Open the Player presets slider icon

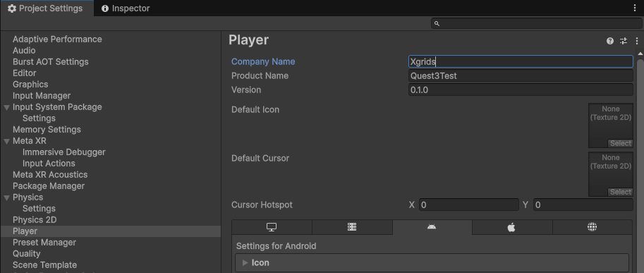624,41
